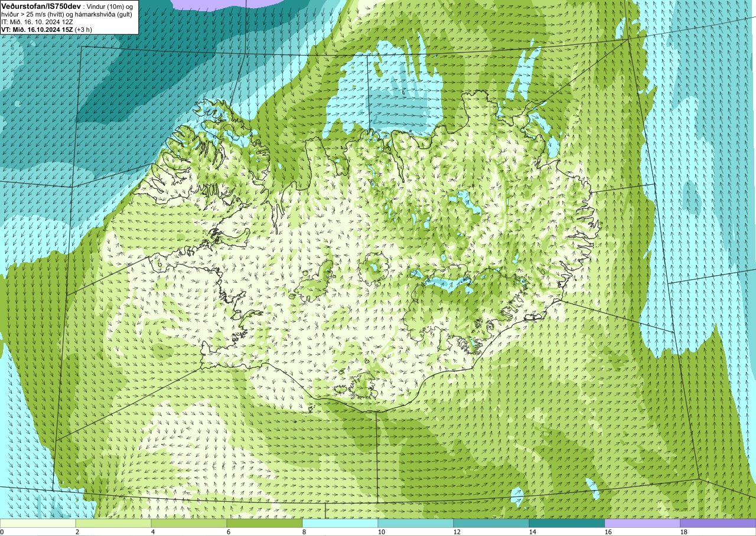Viewport: 756px width, 536px height.
Task: Click the 8–10 m/s light cyan legend swatch
Action: 340,523
